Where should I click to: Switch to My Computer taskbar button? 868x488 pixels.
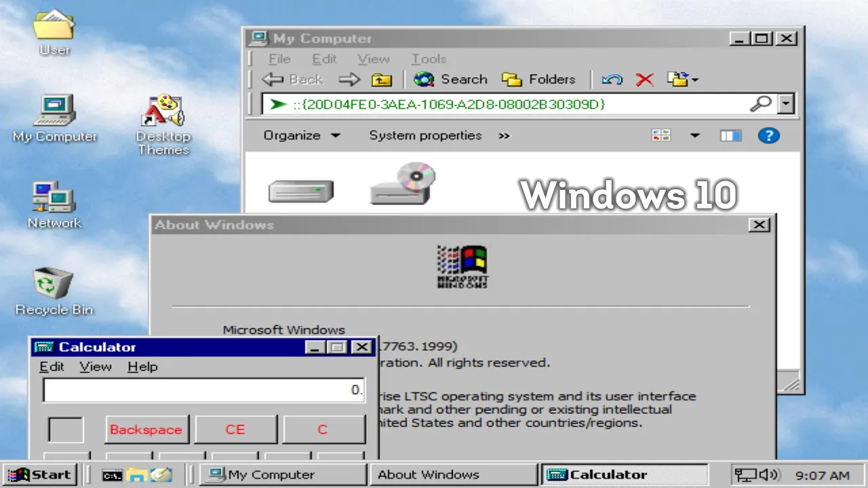(285, 474)
